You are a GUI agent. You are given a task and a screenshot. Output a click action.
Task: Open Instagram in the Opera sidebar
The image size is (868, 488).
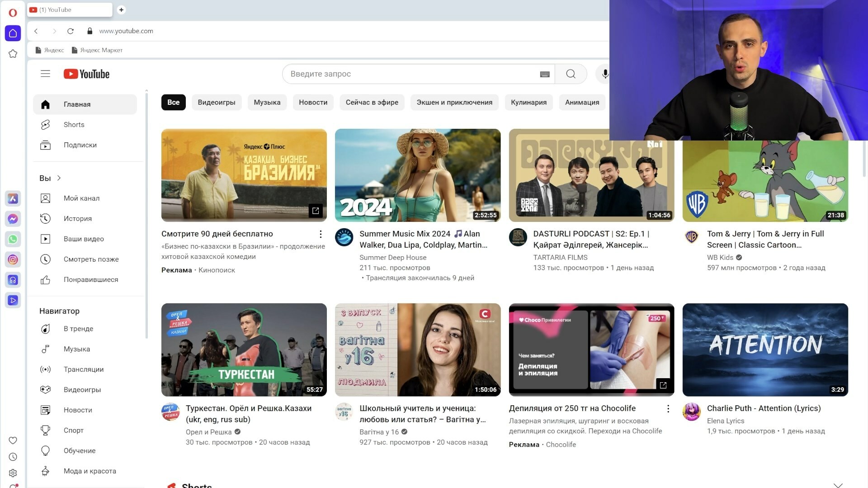coord(13,259)
